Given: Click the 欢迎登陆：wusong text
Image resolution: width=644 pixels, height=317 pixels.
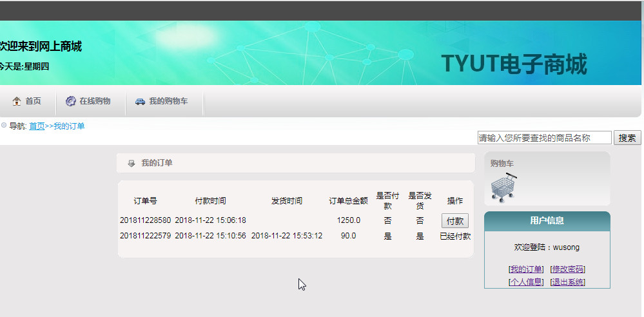Looking at the screenshot, I should (547, 247).
